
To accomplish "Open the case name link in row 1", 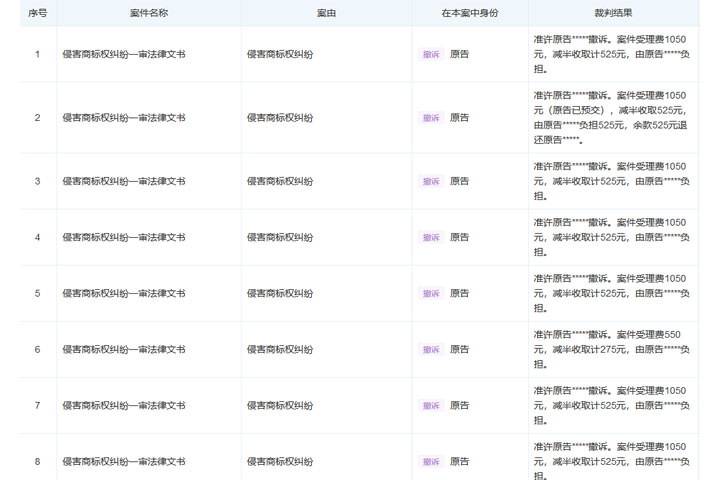I will click(124, 54).
